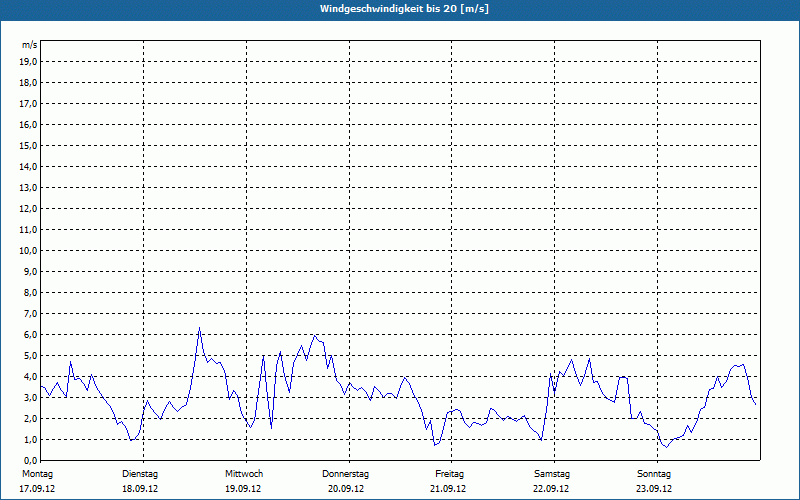This screenshot has height=500, width=800.
Task: Click the date 19.09.12
Action: coord(243,489)
